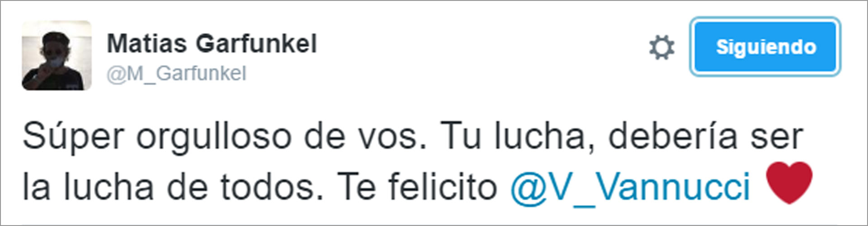Open the gear settings icon beside Siguiendo

[x=661, y=47]
